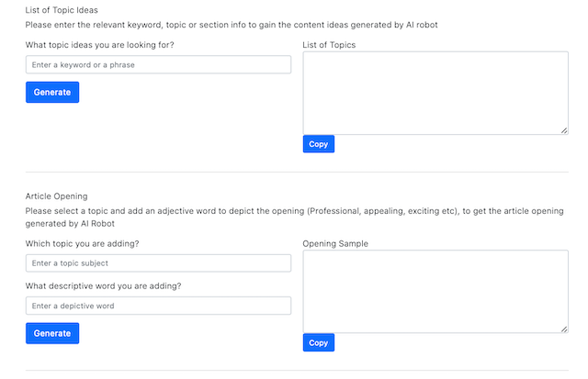The height and width of the screenshot is (379, 588).
Task: Click the 'List of Topic Ideas' heading
Action: click(62, 10)
